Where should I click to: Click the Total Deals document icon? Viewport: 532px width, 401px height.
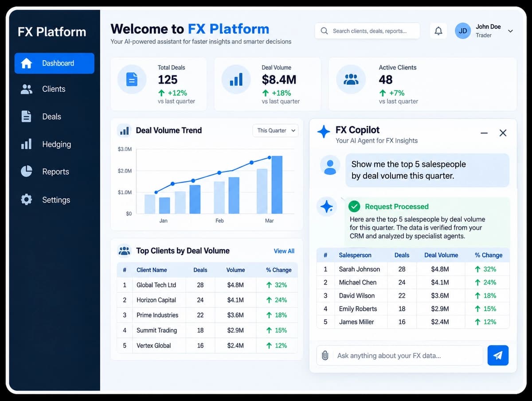(x=132, y=80)
